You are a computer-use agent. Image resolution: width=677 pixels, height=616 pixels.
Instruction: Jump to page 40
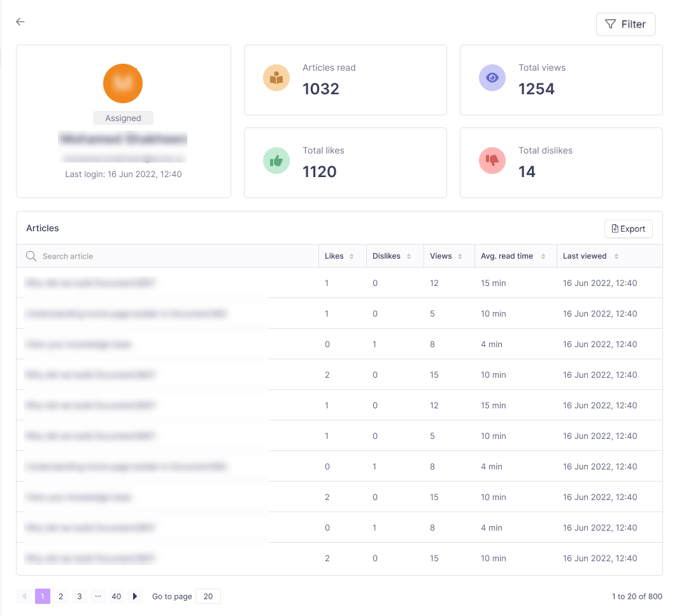[116, 596]
